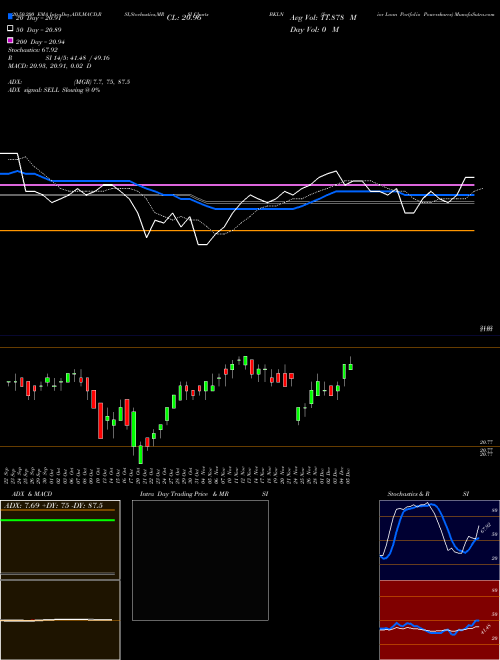Screen dimensions: 500x660
Task: Click the green line in the ADX panel
Action: pos(58,520)
